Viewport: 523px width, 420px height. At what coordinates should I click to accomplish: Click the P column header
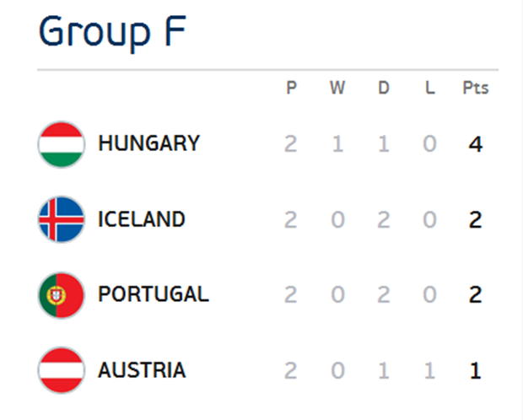click(x=291, y=88)
